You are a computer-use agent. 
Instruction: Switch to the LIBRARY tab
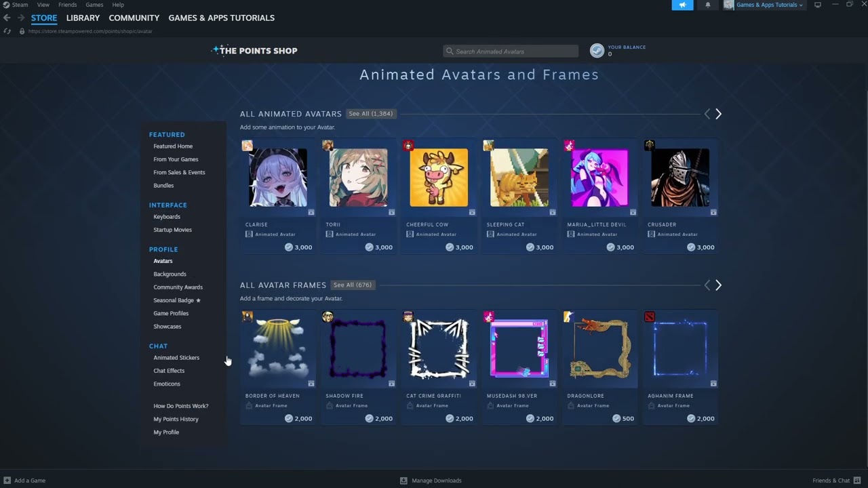click(x=83, y=18)
